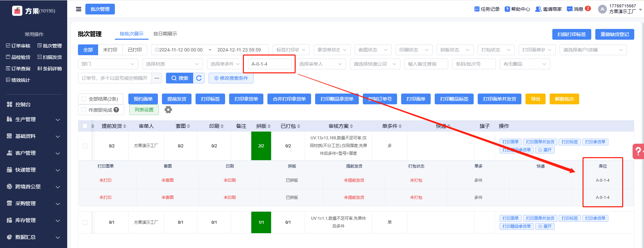The height and width of the screenshot is (248, 644).
Task: Click the 扫描打印标签 button
Action: 572,34
